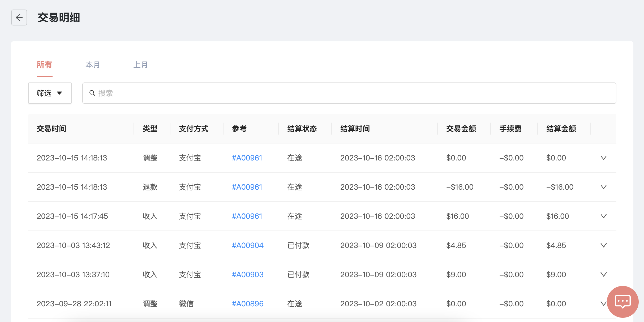Click the 交易金额 column header
This screenshot has width=644, height=322.
[x=461, y=129]
